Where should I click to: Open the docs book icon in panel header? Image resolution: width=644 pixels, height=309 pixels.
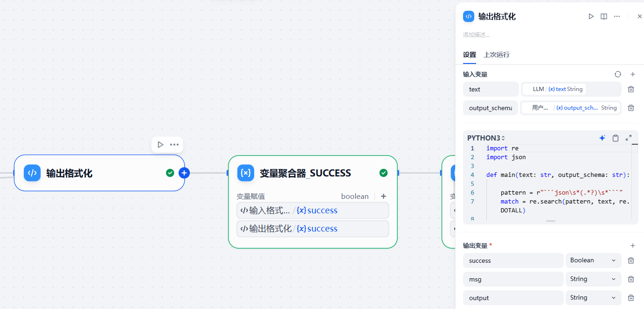(x=604, y=16)
